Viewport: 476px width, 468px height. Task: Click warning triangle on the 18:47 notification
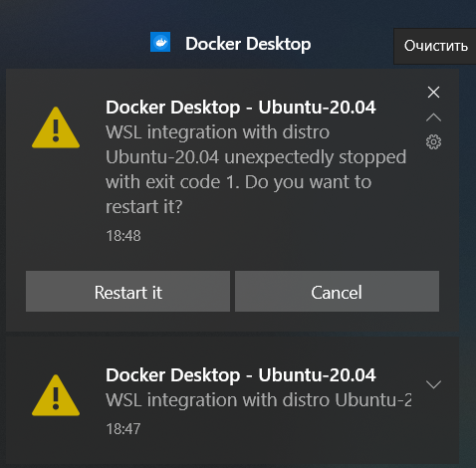pos(56,395)
